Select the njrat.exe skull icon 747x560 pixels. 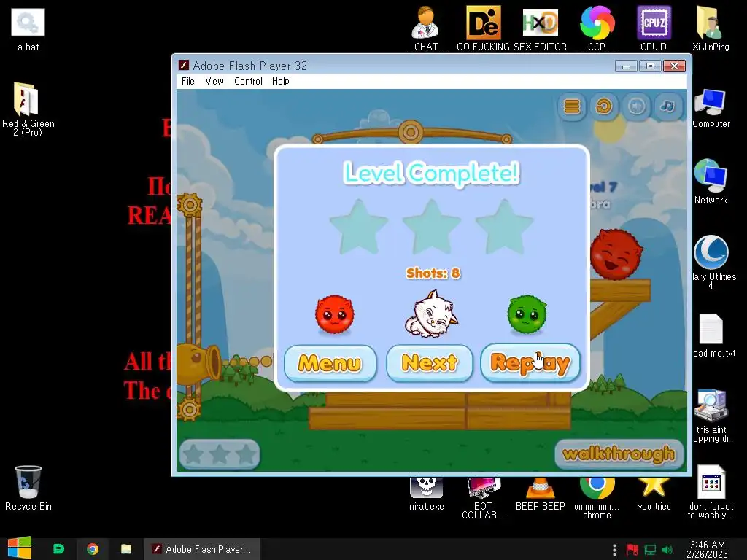[x=426, y=494]
